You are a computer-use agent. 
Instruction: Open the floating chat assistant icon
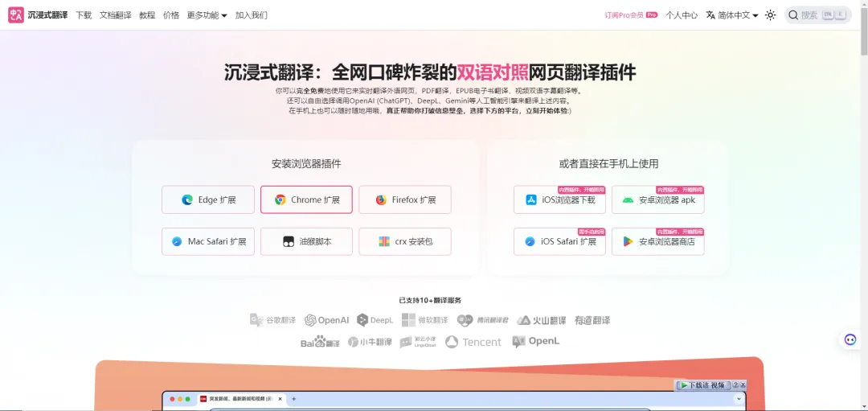[850, 339]
